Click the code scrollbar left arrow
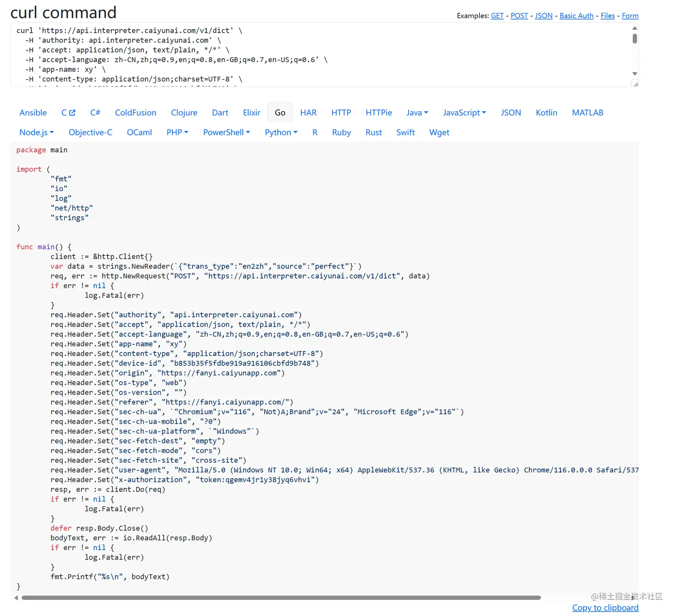The image size is (678, 616). pyautogui.click(x=16, y=598)
